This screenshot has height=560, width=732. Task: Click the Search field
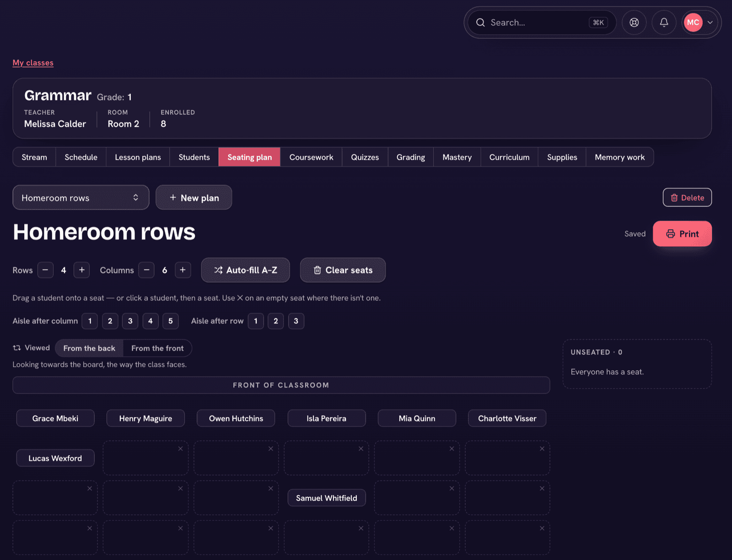(x=542, y=22)
